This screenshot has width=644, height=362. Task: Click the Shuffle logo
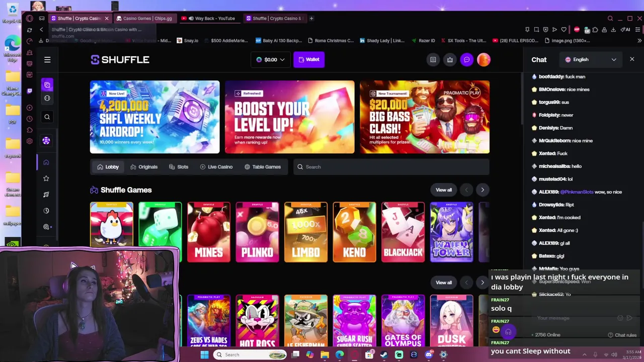click(x=120, y=59)
